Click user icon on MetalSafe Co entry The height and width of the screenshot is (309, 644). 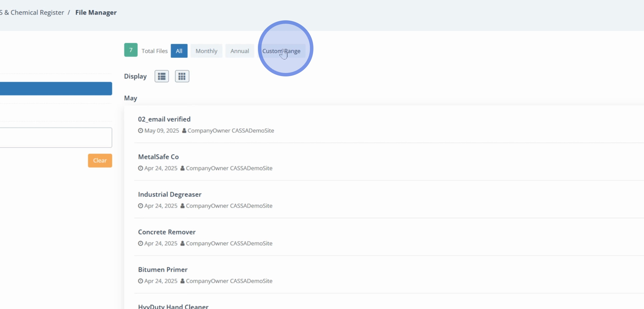tap(183, 168)
